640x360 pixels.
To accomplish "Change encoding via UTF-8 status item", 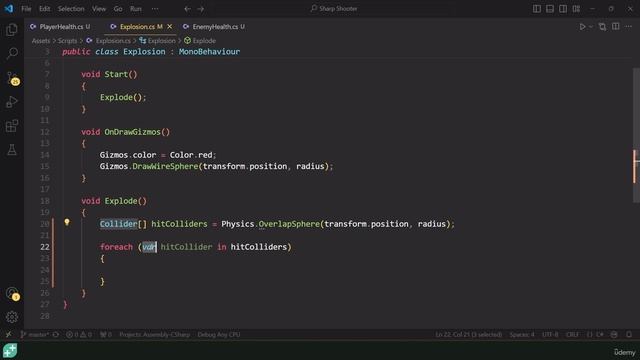I will click(550, 335).
